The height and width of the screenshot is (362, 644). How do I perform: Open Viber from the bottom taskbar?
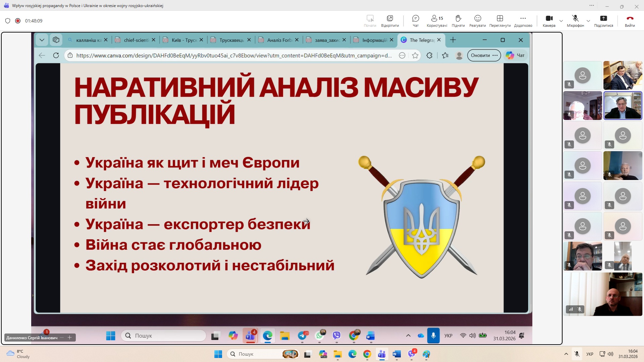[412, 354]
